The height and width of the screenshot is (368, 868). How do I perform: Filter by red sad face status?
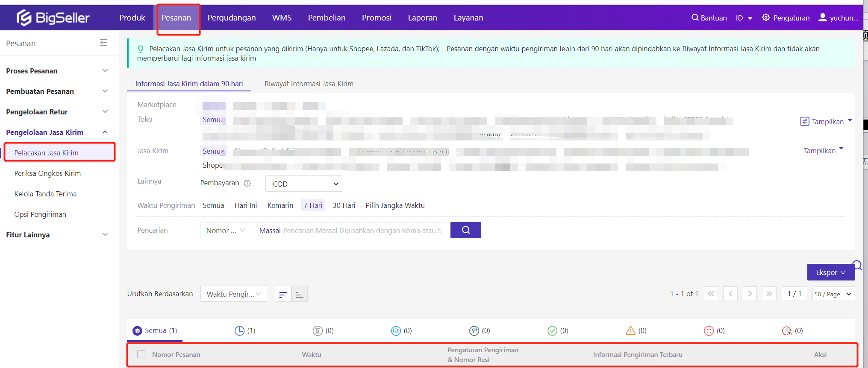709,330
